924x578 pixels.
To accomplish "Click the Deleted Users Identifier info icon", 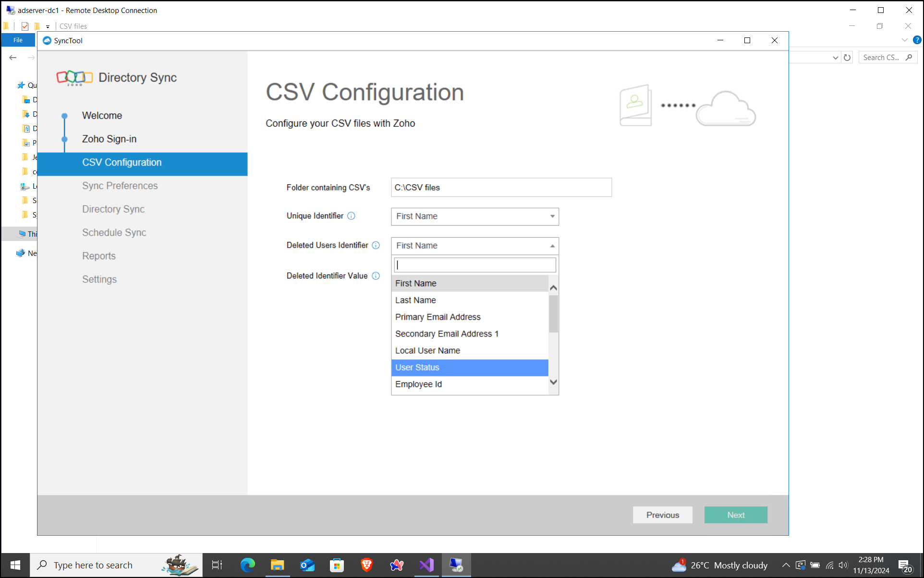I will (x=376, y=245).
